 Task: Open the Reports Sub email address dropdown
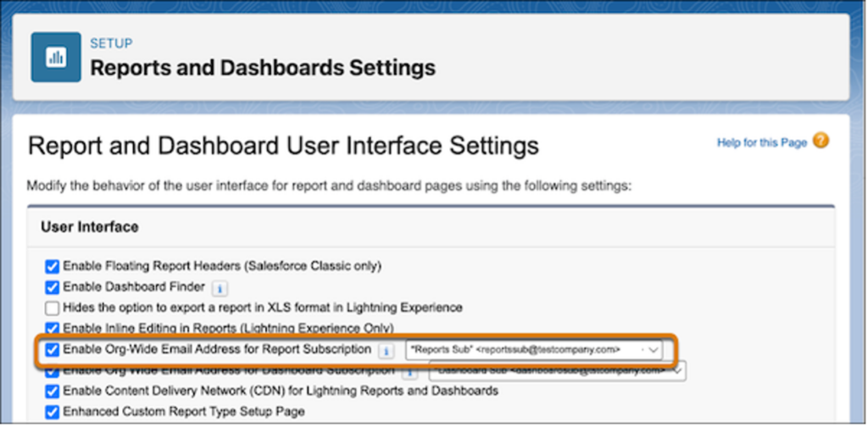click(x=534, y=350)
